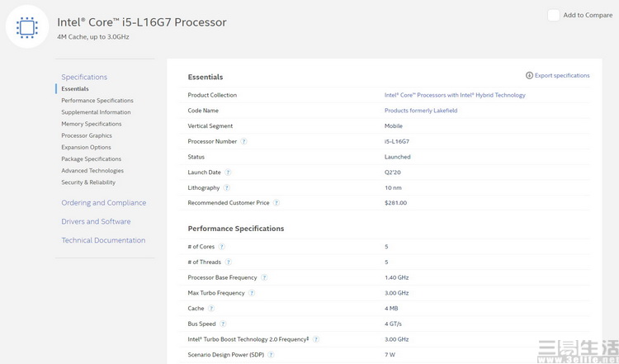Open help icon for Launch Date
Viewport: 619px width, 364px height.
pyautogui.click(x=228, y=173)
